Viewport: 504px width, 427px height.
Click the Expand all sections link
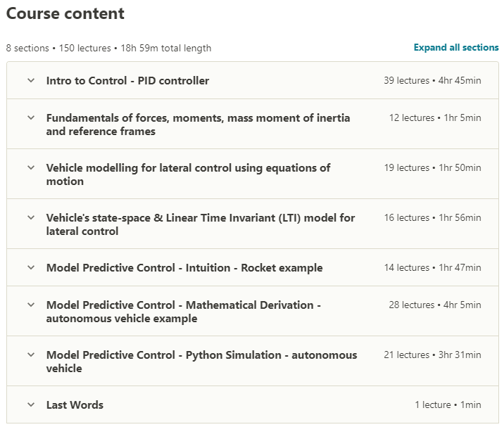click(456, 48)
